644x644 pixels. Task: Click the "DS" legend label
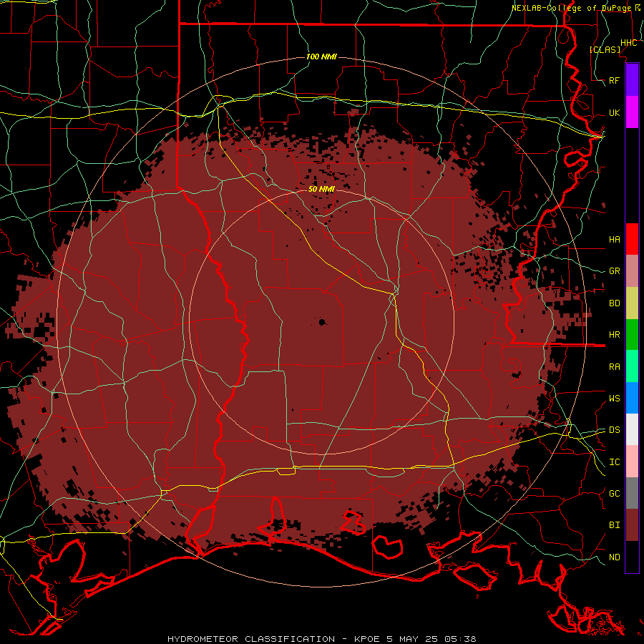tap(614, 430)
